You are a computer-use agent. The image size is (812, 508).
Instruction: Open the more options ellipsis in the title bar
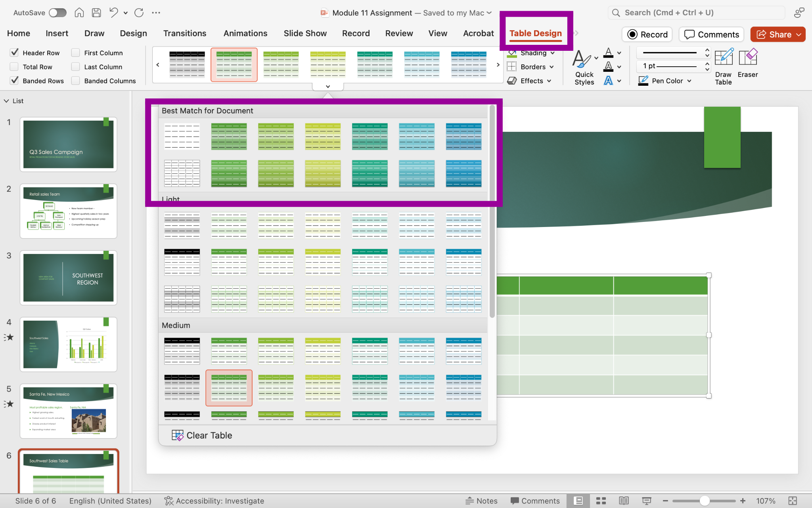tap(156, 13)
